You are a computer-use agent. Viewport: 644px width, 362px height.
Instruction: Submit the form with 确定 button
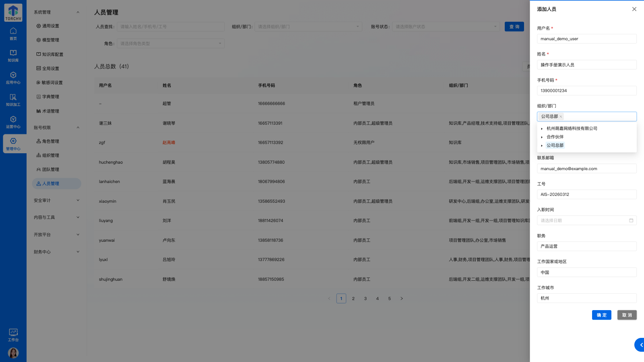[601, 315]
